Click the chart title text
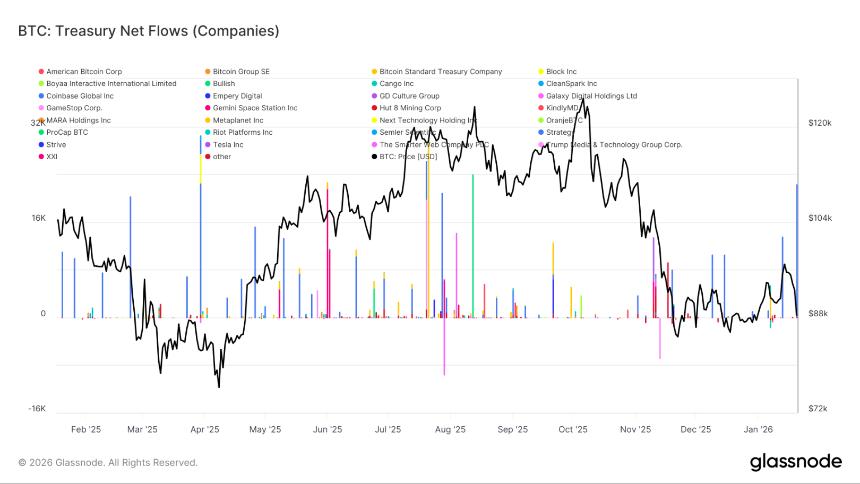Image resolution: width=860 pixels, height=484 pixels. click(x=148, y=31)
